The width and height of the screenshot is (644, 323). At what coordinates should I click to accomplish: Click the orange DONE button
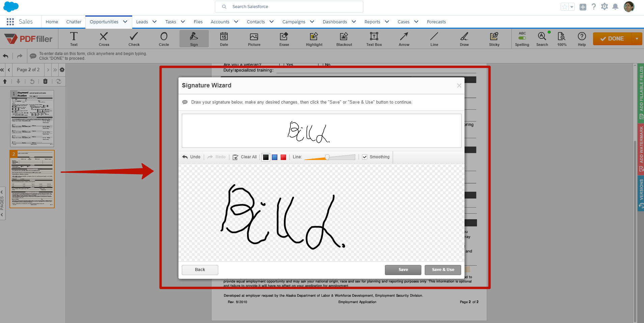pos(613,39)
